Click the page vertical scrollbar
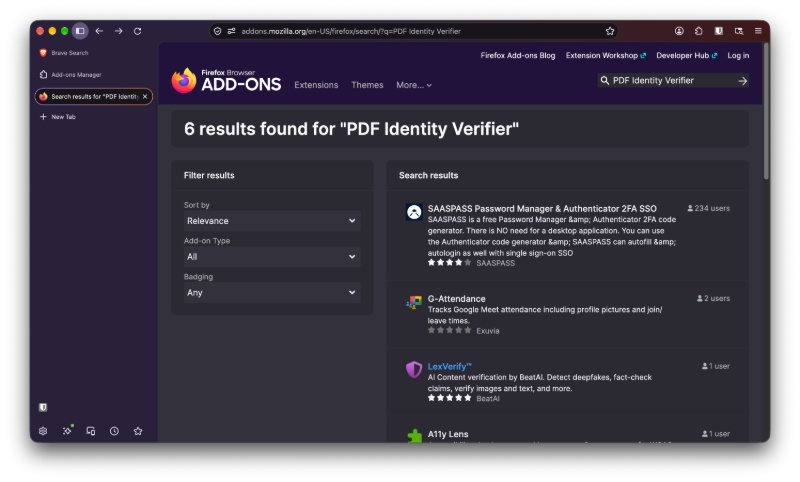The image size is (800, 482). tap(766, 113)
